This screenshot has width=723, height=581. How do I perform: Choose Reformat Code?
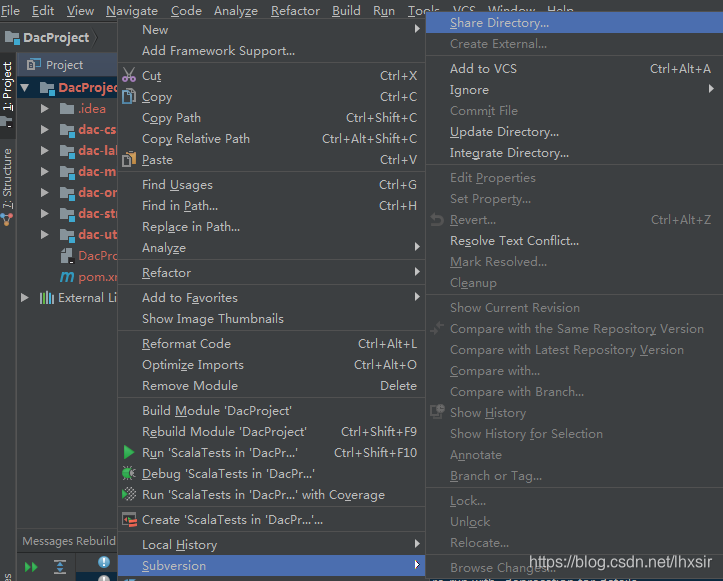[271, 344]
